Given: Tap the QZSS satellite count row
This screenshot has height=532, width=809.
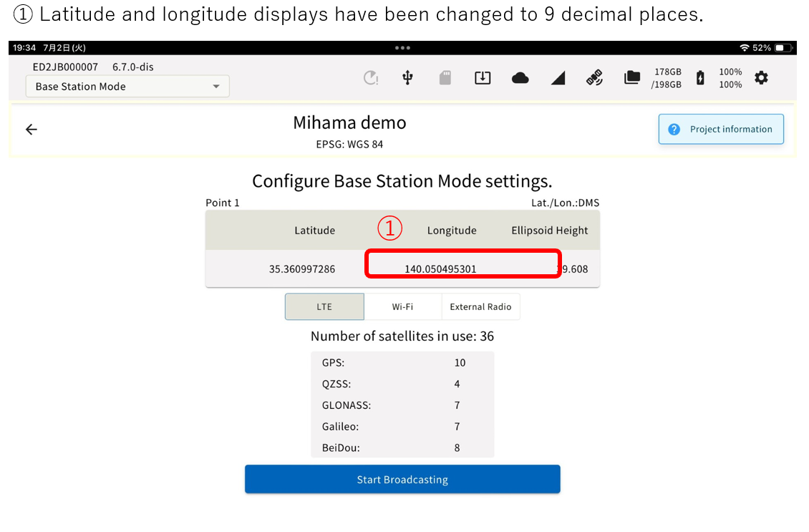Looking at the screenshot, I should point(402,384).
